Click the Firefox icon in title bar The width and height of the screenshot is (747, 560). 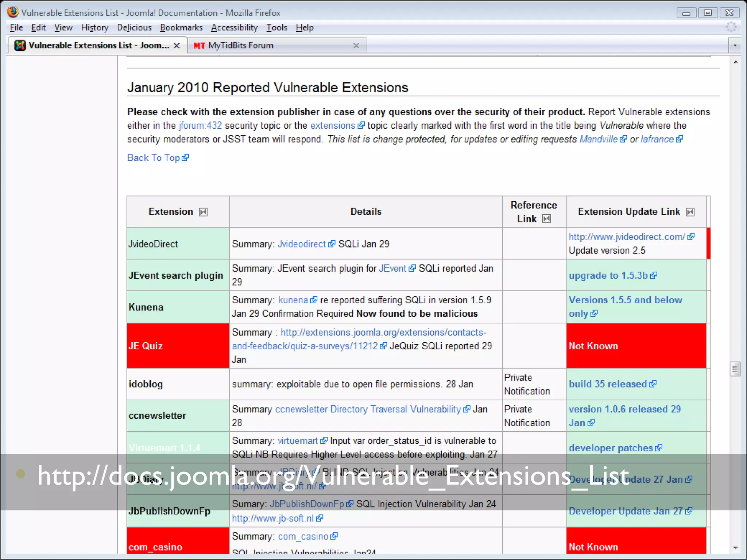(13, 12)
